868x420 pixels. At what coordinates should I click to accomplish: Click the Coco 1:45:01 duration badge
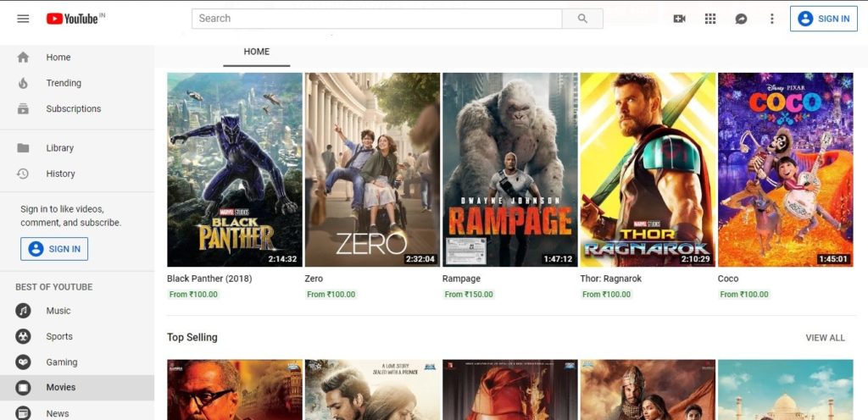pos(833,258)
